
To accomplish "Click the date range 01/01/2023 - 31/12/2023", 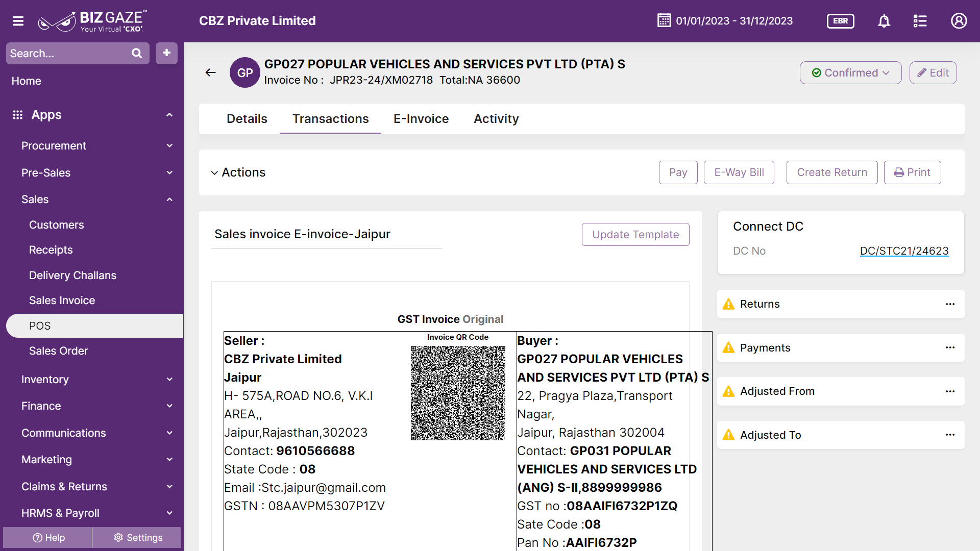I will point(734,21).
